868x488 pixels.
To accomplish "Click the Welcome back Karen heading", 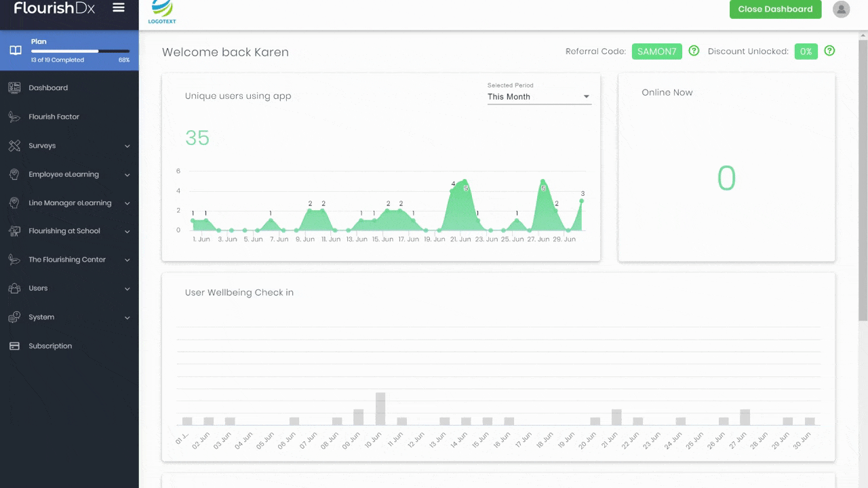I will point(225,52).
